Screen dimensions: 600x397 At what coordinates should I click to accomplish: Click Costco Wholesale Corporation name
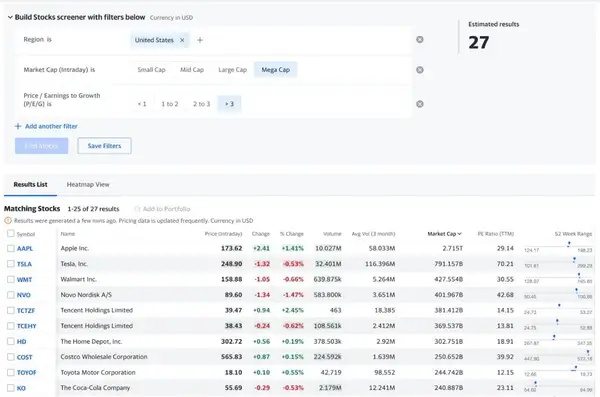pyautogui.click(x=104, y=357)
